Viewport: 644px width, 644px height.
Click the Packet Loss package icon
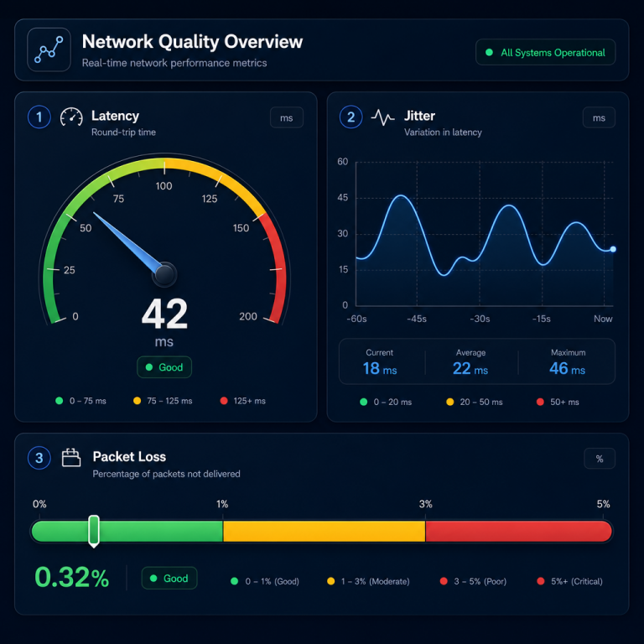(x=71, y=458)
